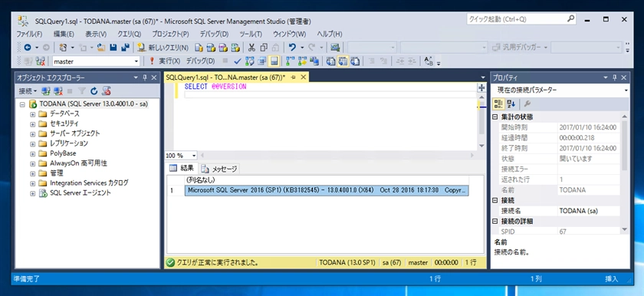The height and width of the screenshot is (296, 644).
Task: Open the master database dropdown
Action: [136, 61]
